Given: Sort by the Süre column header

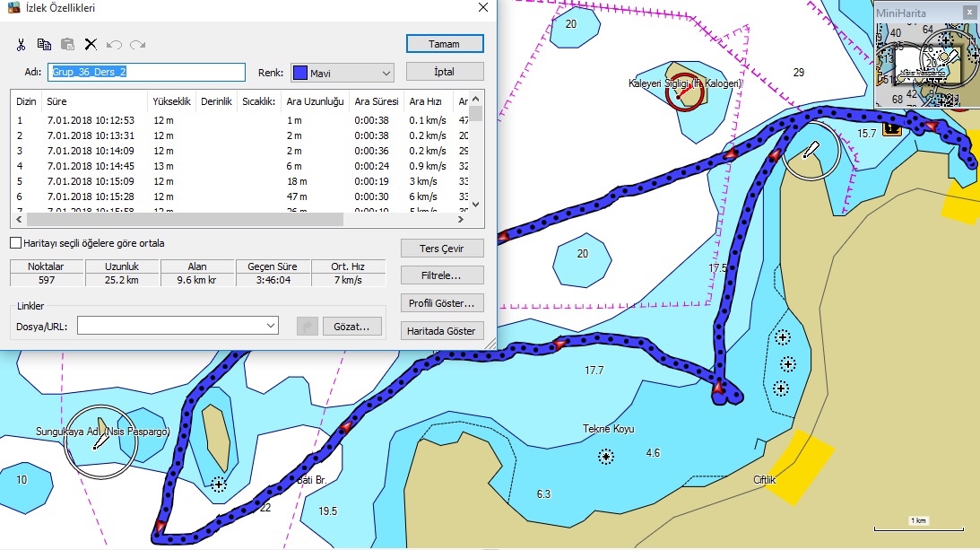Looking at the screenshot, I should tap(94, 101).
